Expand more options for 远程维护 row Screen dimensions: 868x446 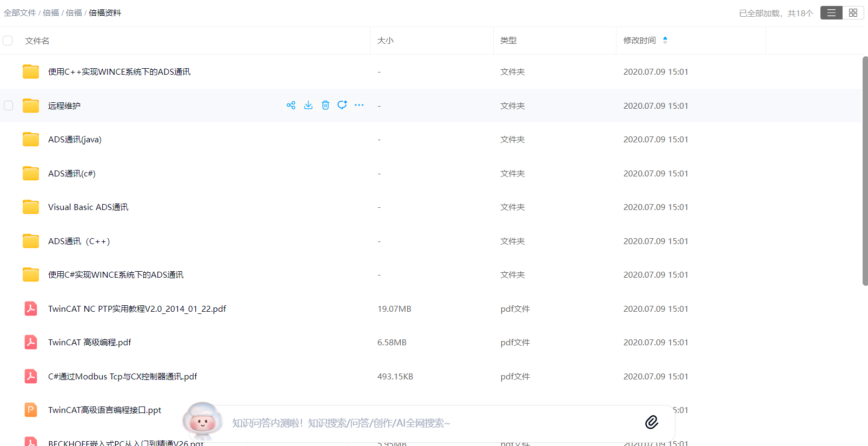(359, 105)
